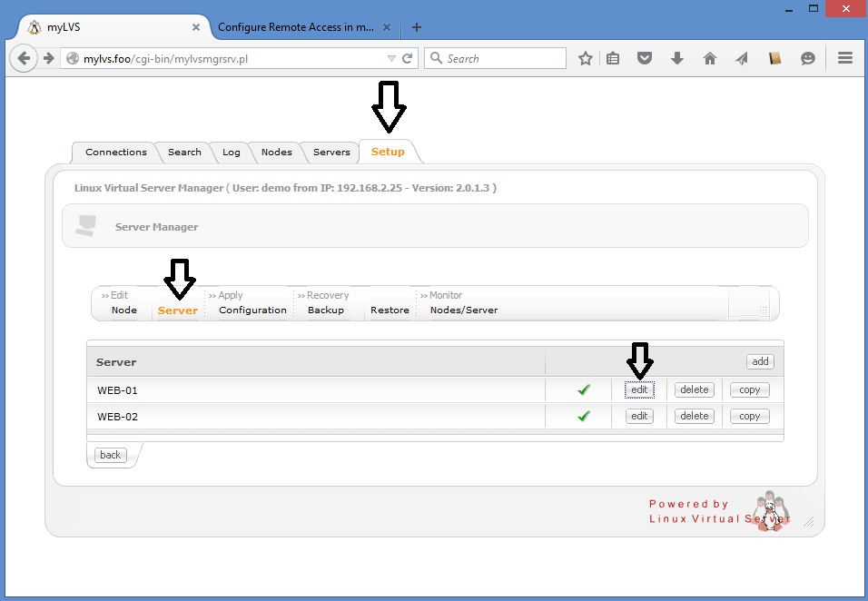
Task: Open the Firefox hamburger menu
Action: click(845, 58)
